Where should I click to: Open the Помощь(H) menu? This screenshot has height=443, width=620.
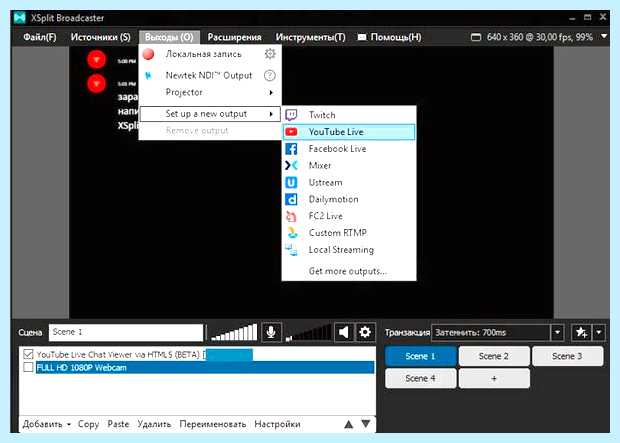[x=395, y=37]
